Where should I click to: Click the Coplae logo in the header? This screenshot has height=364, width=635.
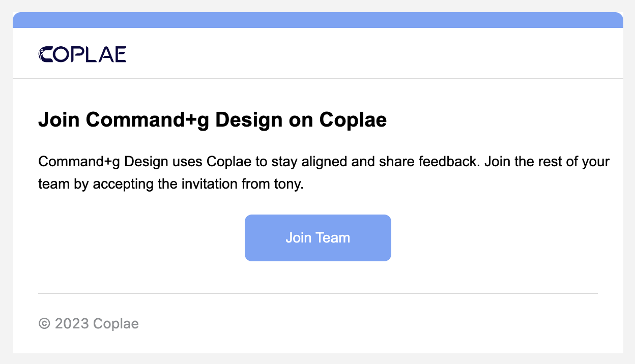82,54
